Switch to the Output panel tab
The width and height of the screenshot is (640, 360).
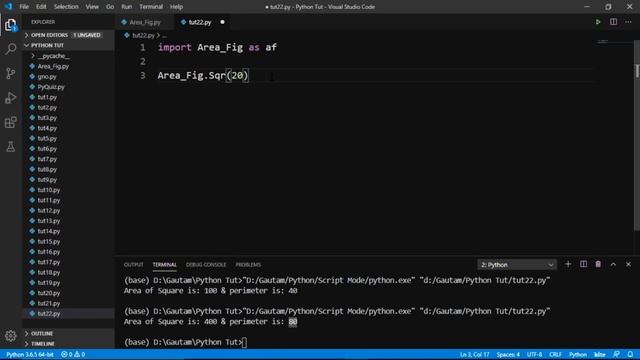(133, 264)
